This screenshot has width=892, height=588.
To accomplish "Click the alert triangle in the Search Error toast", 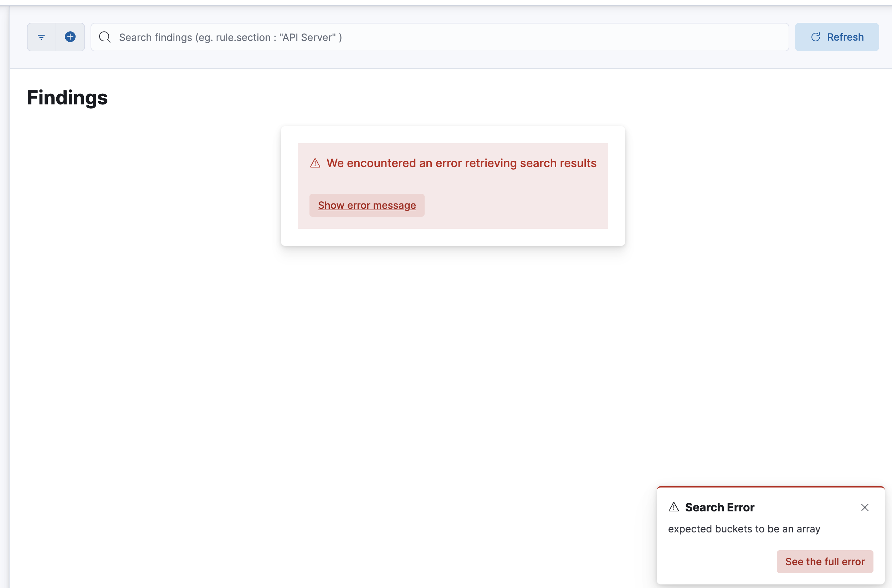I will click(x=674, y=507).
